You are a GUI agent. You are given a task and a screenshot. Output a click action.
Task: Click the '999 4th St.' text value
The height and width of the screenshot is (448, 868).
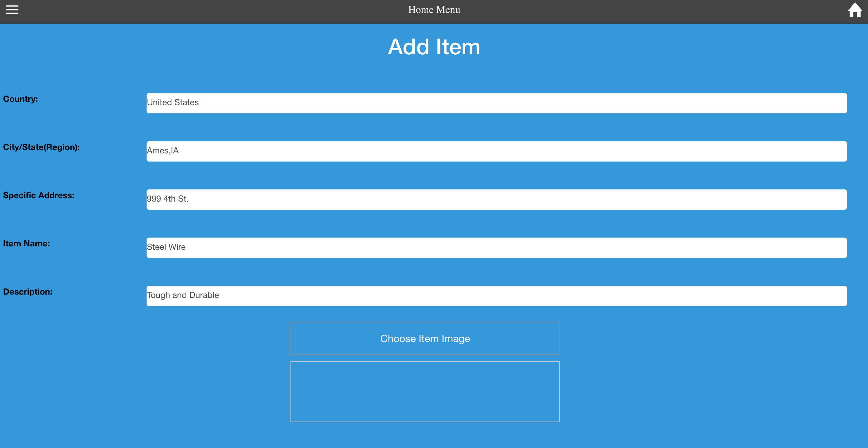[168, 199]
